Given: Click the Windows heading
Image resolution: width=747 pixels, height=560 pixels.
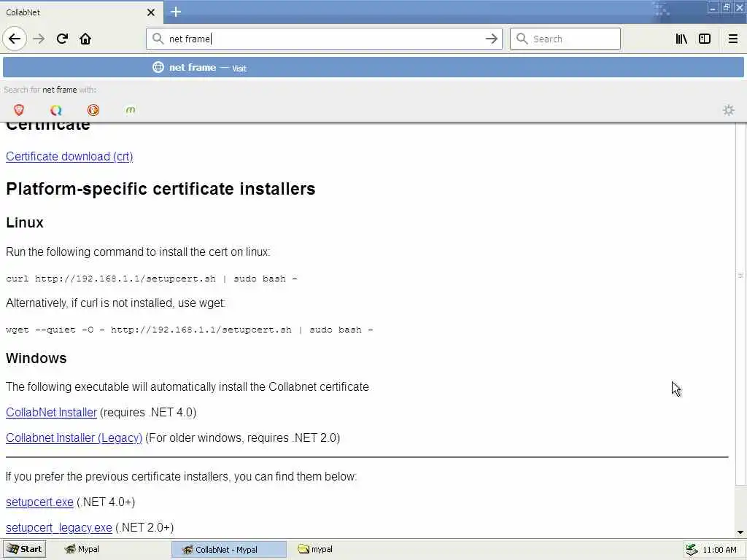Looking at the screenshot, I should 36,358.
